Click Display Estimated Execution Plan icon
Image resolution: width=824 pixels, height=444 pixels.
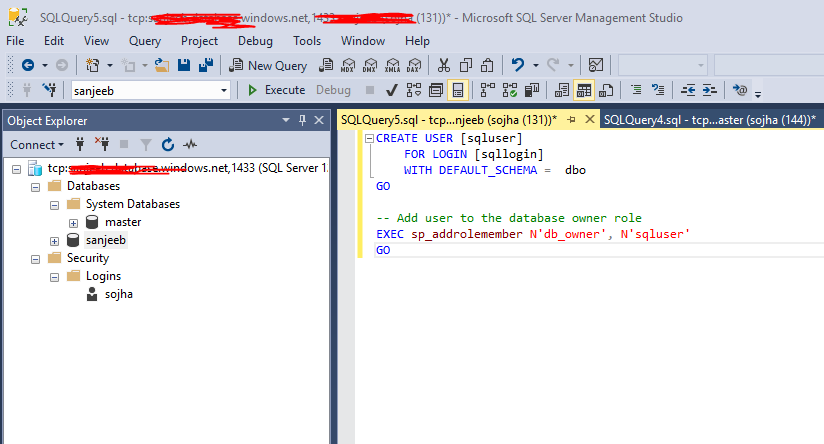pos(414,90)
